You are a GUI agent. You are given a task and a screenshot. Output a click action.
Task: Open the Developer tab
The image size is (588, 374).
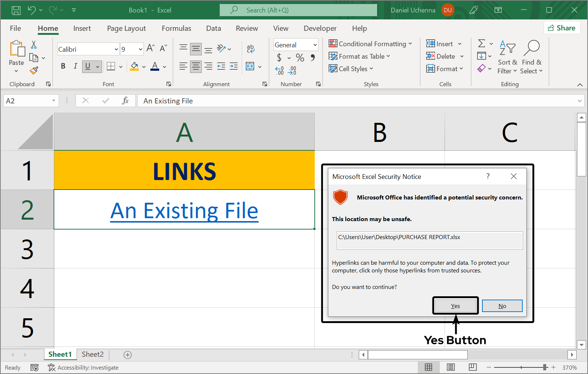pos(320,28)
